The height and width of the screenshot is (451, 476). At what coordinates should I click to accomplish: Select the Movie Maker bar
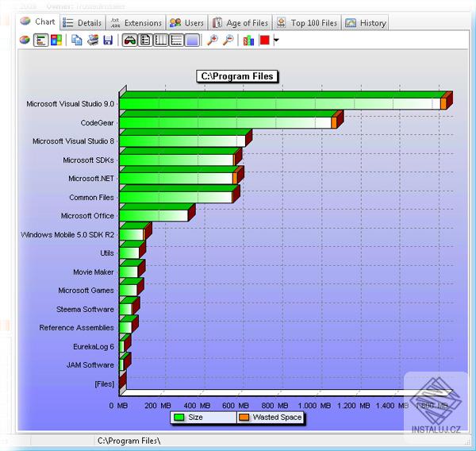[x=129, y=272]
